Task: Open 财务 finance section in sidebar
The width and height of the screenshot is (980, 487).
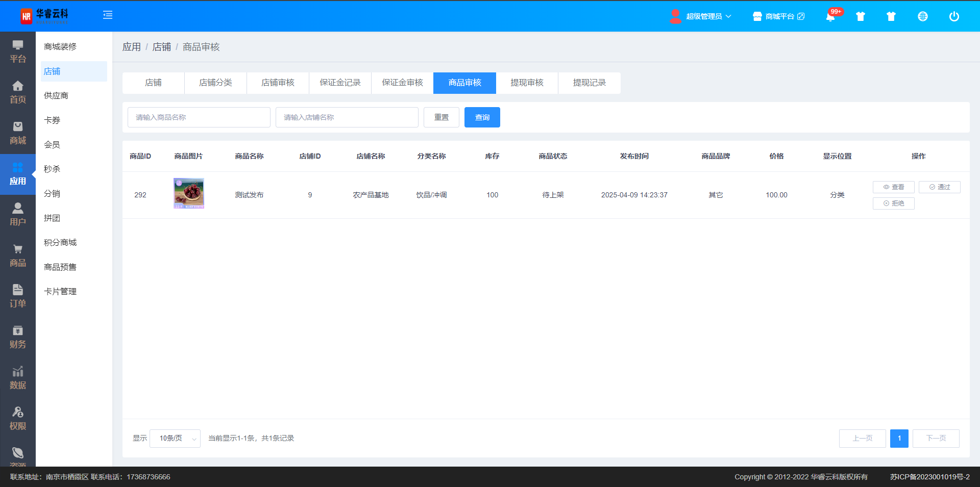Action: pyautogui.click(x=18, y=337)
